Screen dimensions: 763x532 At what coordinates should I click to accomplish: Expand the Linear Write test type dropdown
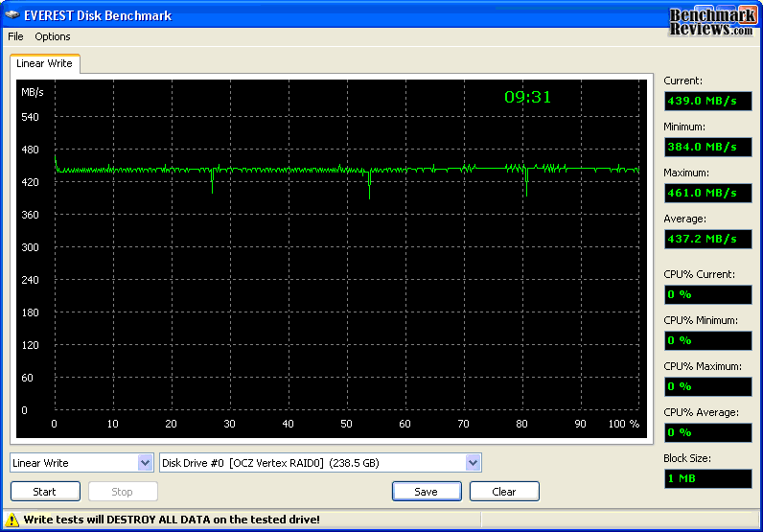tap(145, 463)
